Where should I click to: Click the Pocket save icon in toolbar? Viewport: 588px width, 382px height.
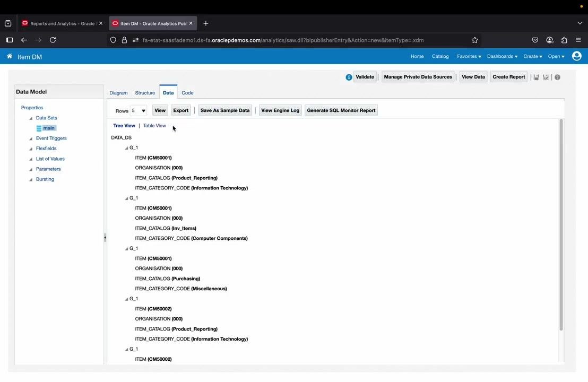[535, 40]
